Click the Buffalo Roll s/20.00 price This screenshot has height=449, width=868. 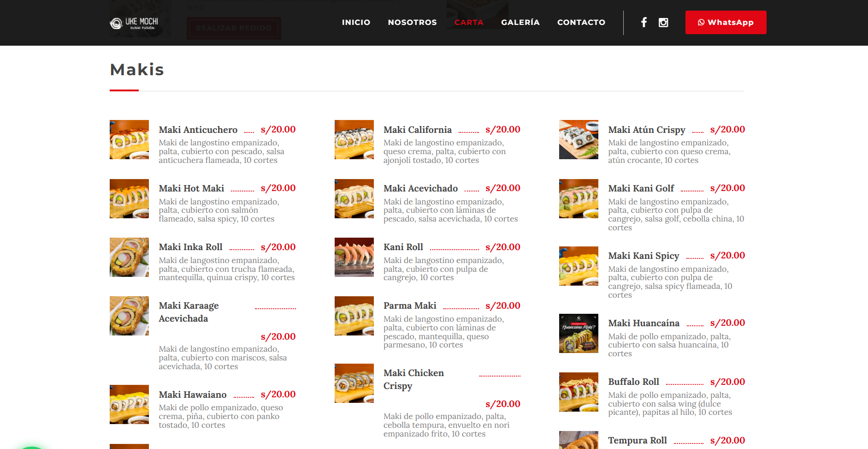point(727,382)
